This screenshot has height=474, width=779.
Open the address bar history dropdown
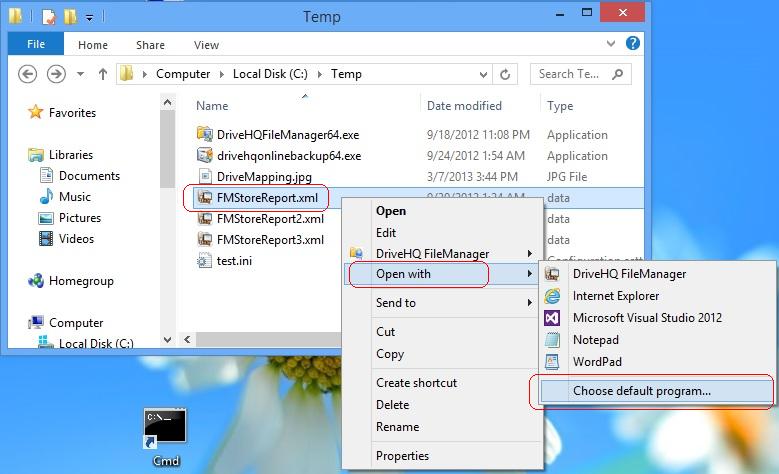click(485, 74)
